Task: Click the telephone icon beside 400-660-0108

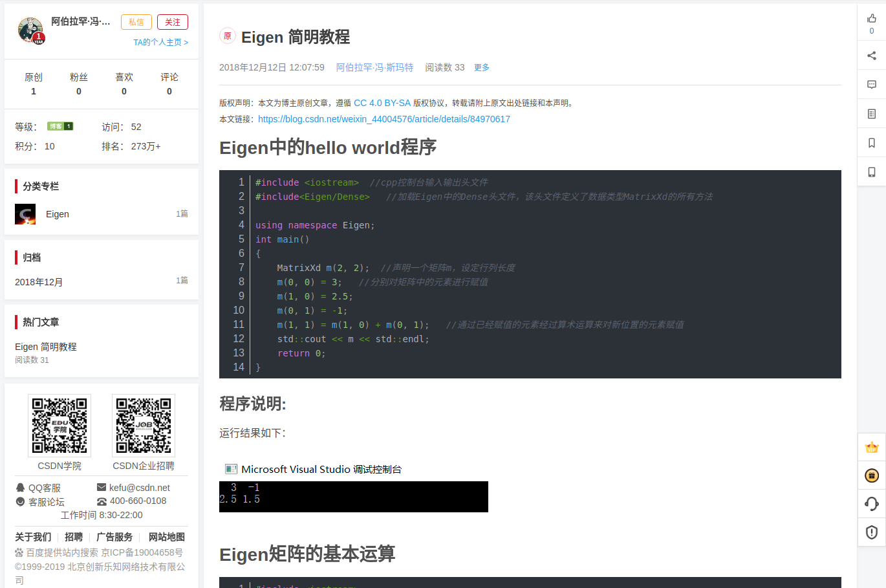Action: tap(102, 501)
